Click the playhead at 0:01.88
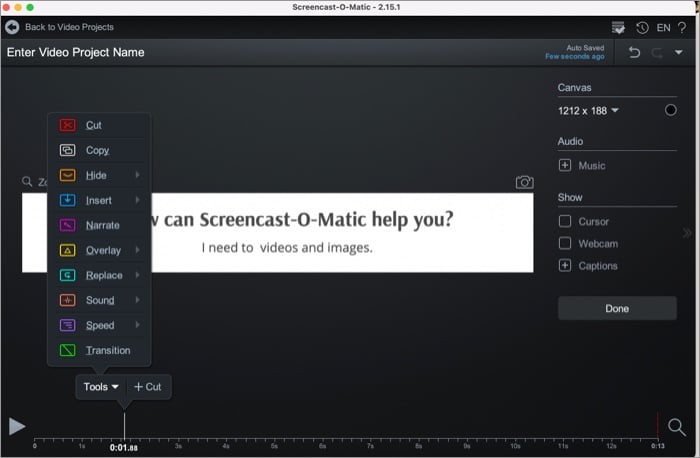Viewport: 700px width, 458px height. click(x=124, y=426)
